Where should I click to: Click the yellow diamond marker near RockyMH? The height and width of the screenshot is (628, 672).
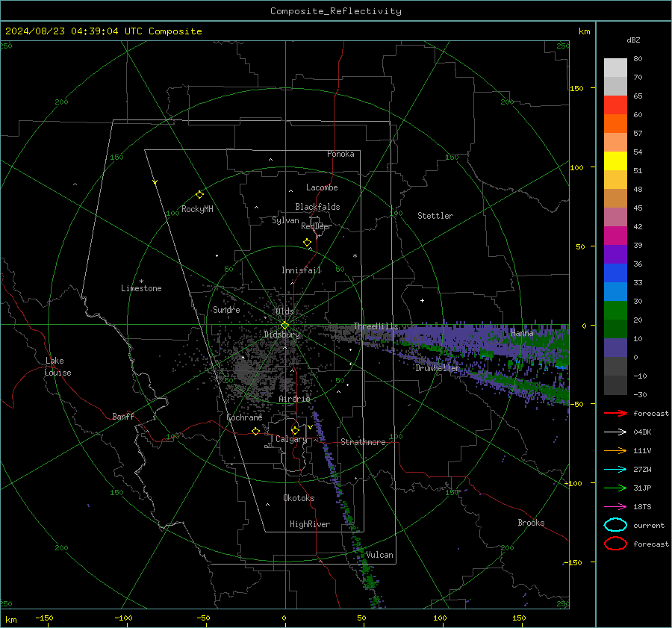(x=199, y=195)
